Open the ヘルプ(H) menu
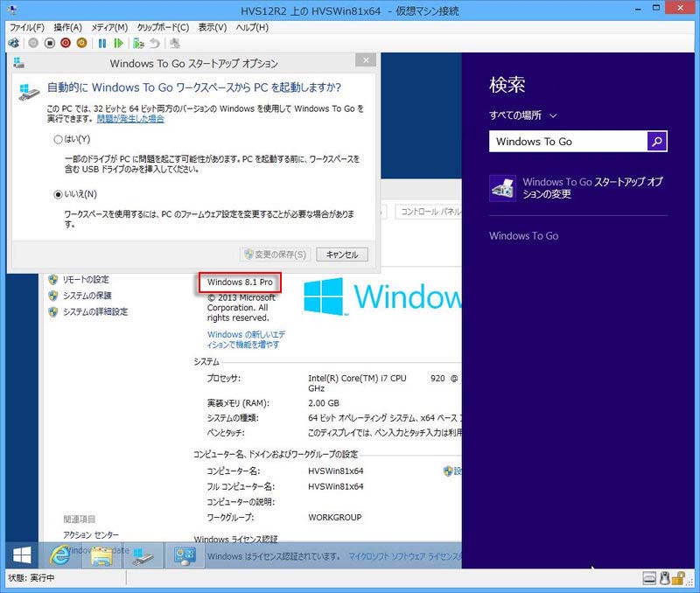 coord(252,27)
